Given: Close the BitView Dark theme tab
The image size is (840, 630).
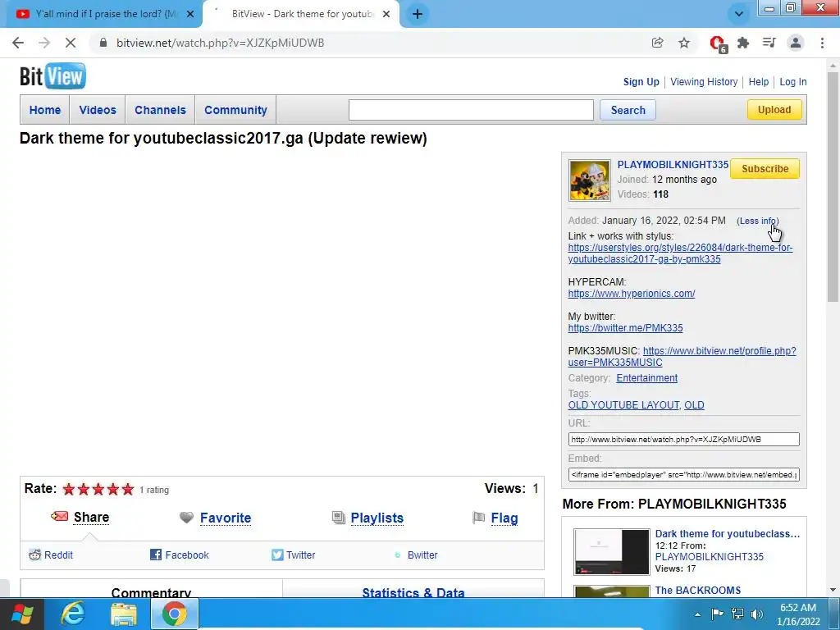Looking at the screenshot, I should pyautogui.click(x=386, y=14).
